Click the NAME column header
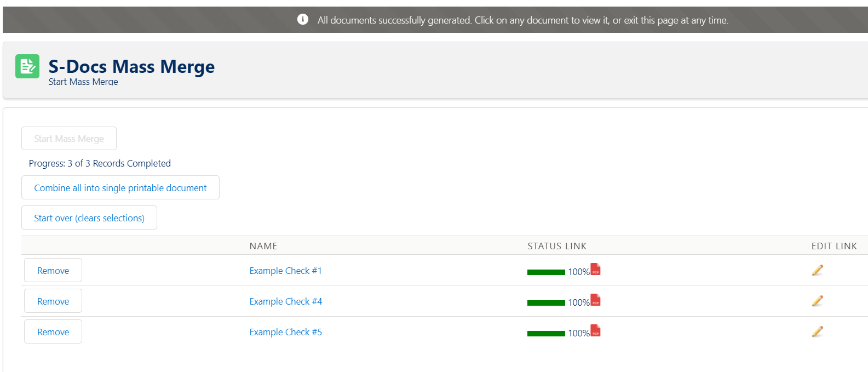The height and width of the screenshot is (372, 868). coord(263,246)
